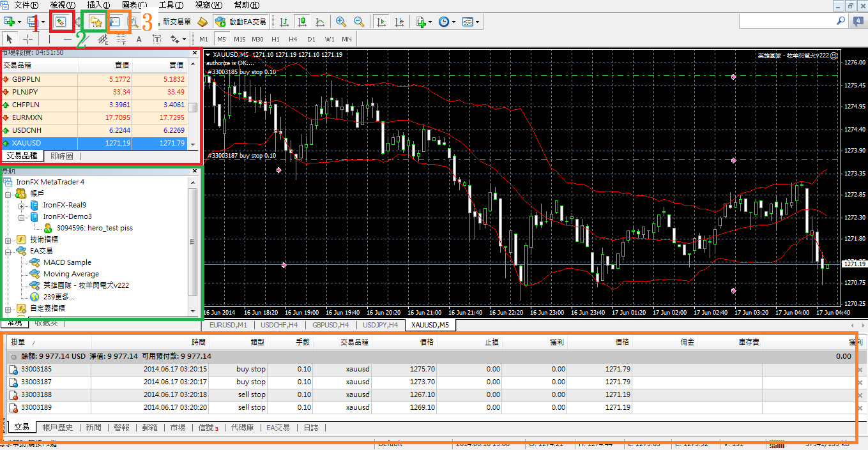This screenshot has height=450, width=868.
Task: Expand the IronFX-Real9 account node
Action: [x=21, y=206]
